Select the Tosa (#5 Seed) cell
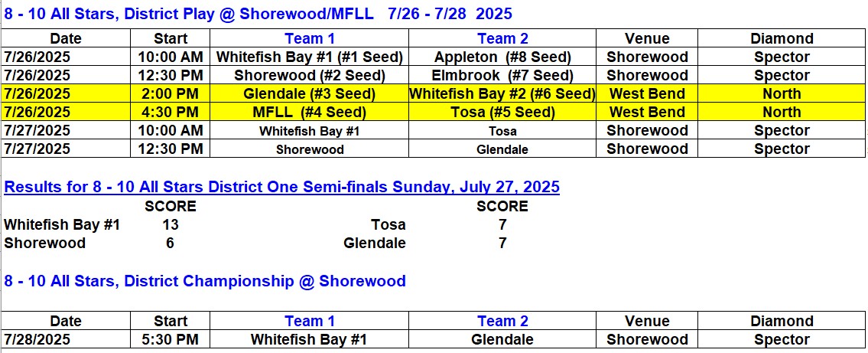 502,112
